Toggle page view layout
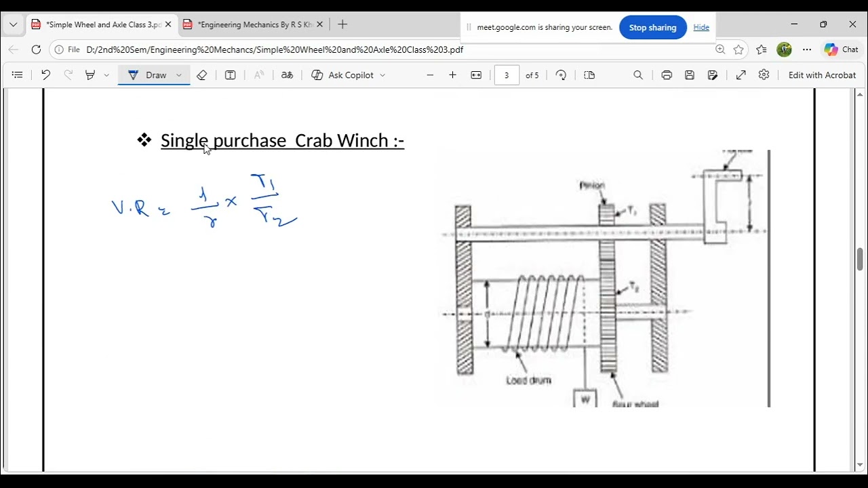Viewport: 868px width, 488px height. pyautogui.click(x=589, y=75)
